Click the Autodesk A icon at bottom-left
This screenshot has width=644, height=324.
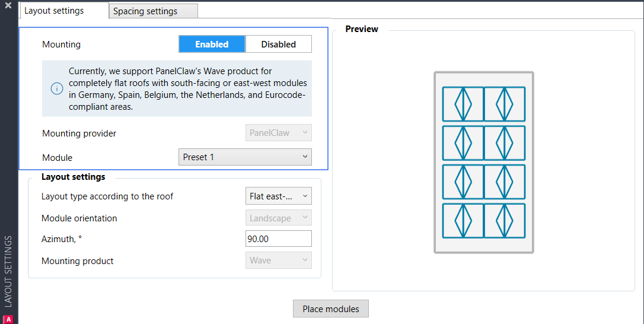click(x=8, y=319)
